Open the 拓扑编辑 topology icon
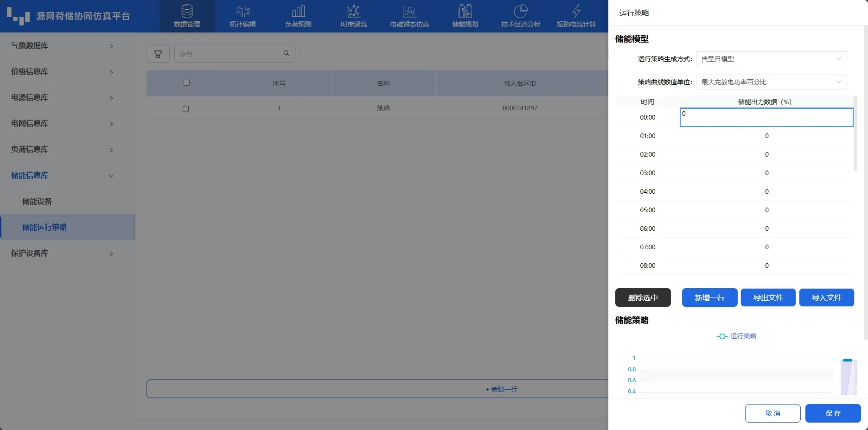 point(243,11)
